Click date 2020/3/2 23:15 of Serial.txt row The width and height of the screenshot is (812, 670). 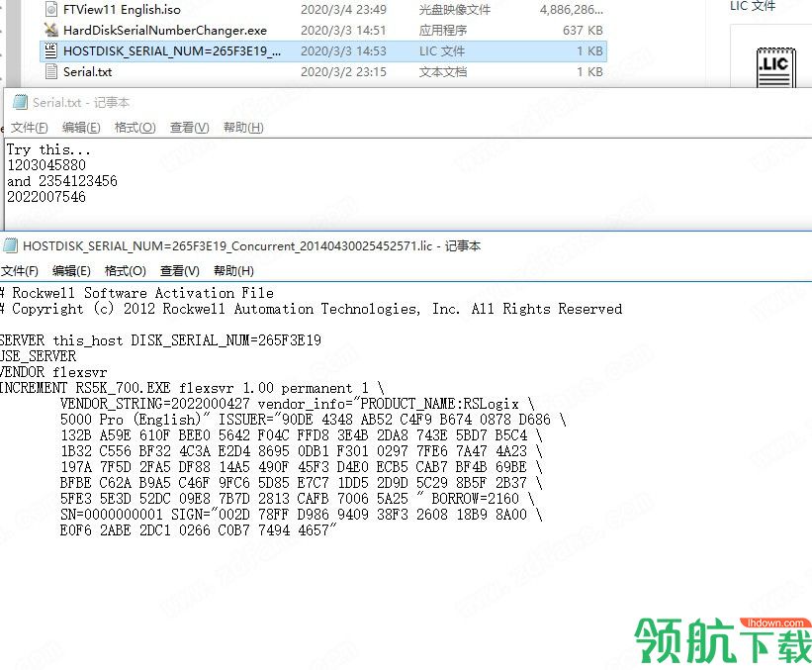tap(343, 71)
